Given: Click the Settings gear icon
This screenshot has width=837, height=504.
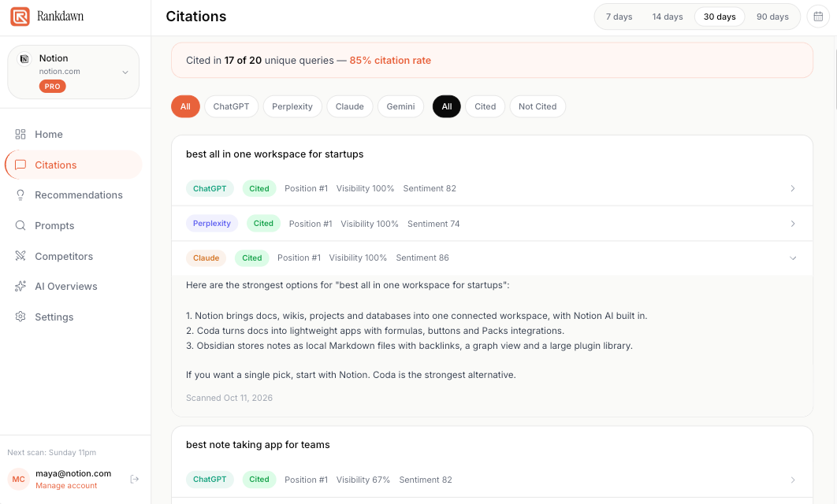Looking at the screenshot, I should click(20, 317).
